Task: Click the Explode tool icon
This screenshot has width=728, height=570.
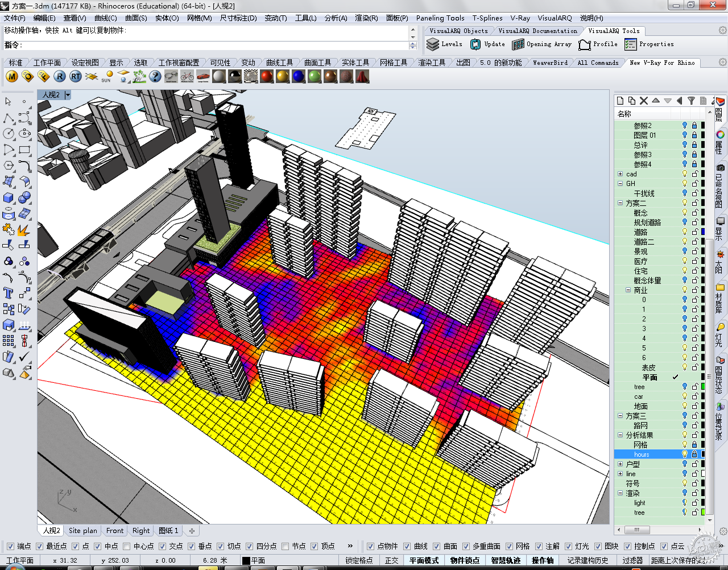Action: 24,230
